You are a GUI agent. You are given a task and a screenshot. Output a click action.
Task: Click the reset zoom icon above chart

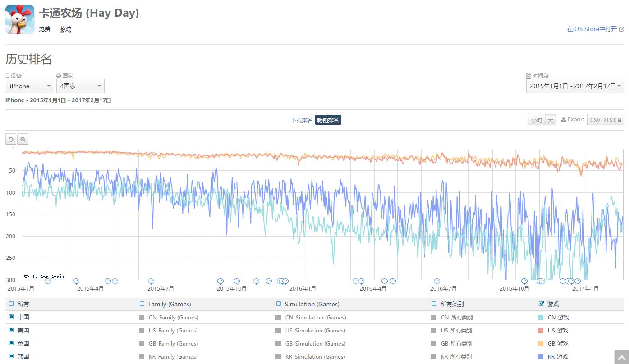11,140
